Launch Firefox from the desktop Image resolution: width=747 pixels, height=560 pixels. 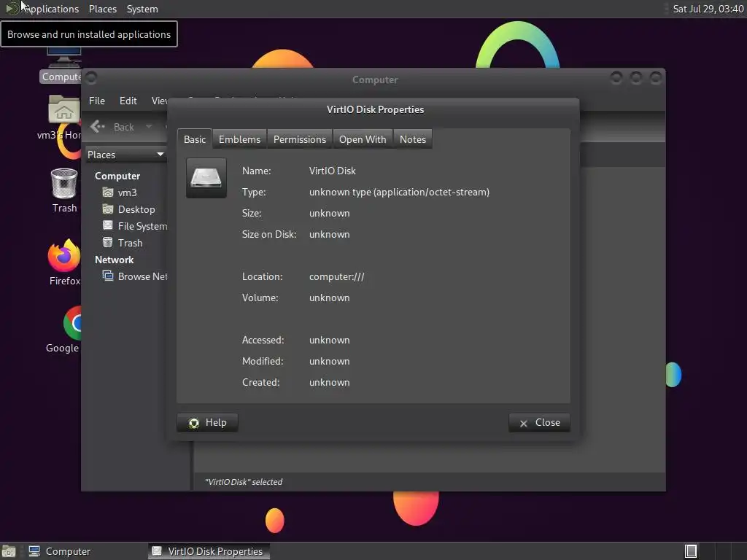64,262
